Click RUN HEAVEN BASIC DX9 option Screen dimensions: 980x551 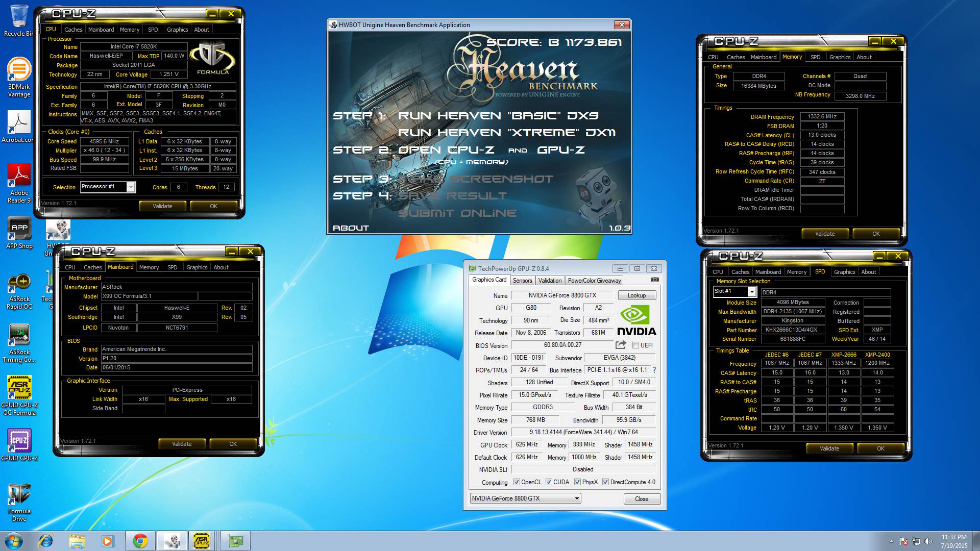click(498, 116)
